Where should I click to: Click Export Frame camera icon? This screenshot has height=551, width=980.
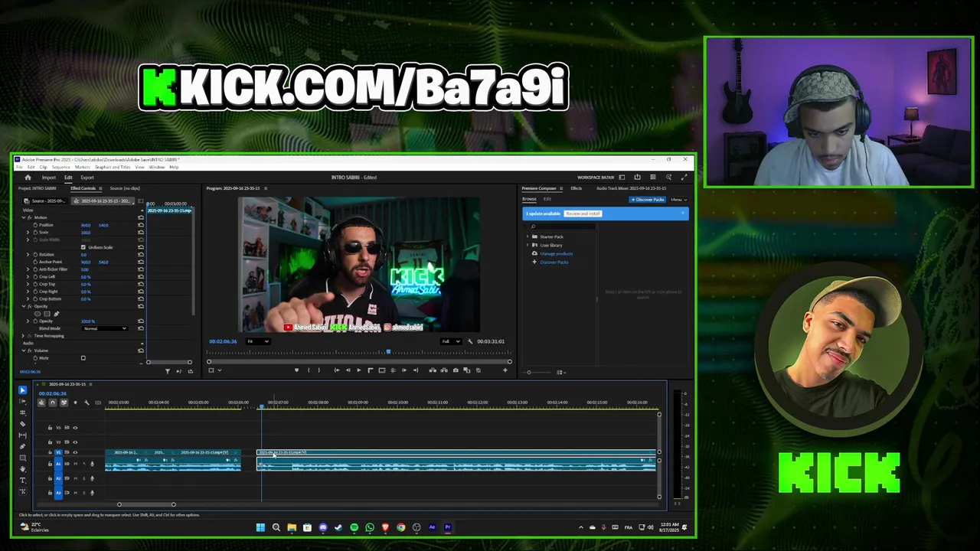(x=456, y=370)
